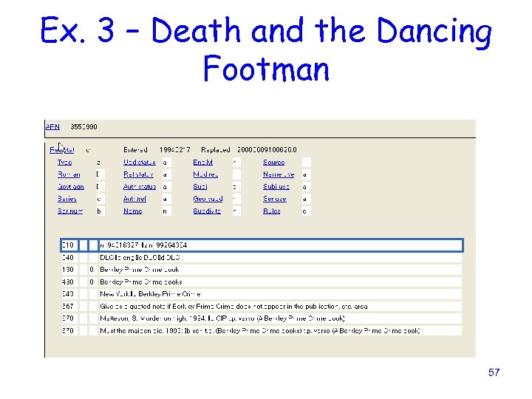Edit the Name use value box
The height and width of the screenshot is (399, 532).
tap(307, 174)
